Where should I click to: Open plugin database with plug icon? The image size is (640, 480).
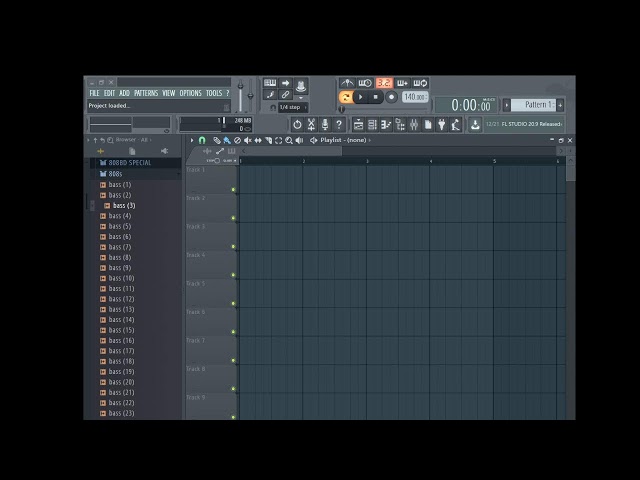(x=442, y=124)
